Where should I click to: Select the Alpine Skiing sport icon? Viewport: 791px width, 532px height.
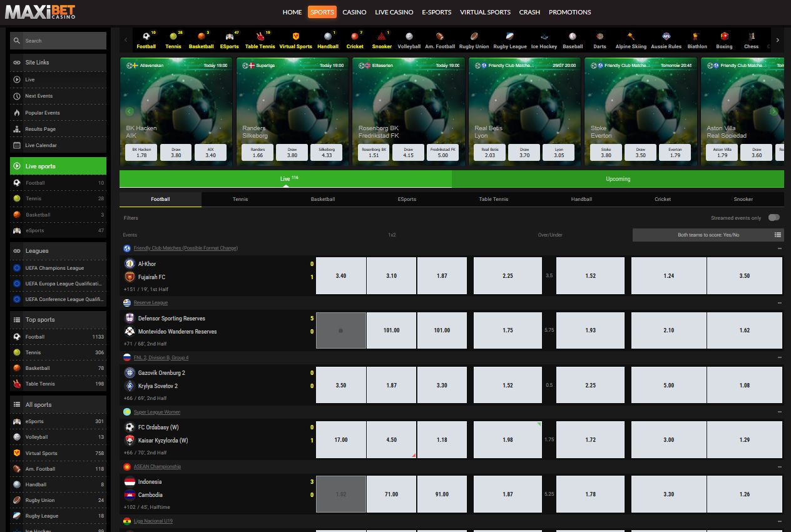click(x=631, y=41)
